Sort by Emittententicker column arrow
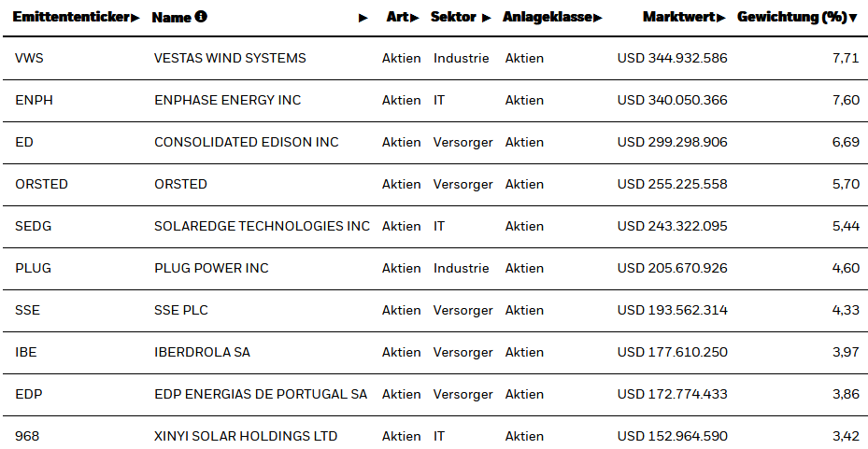This screenshot has height=449, width=868. pyautogui.click(x=136, y=18)
